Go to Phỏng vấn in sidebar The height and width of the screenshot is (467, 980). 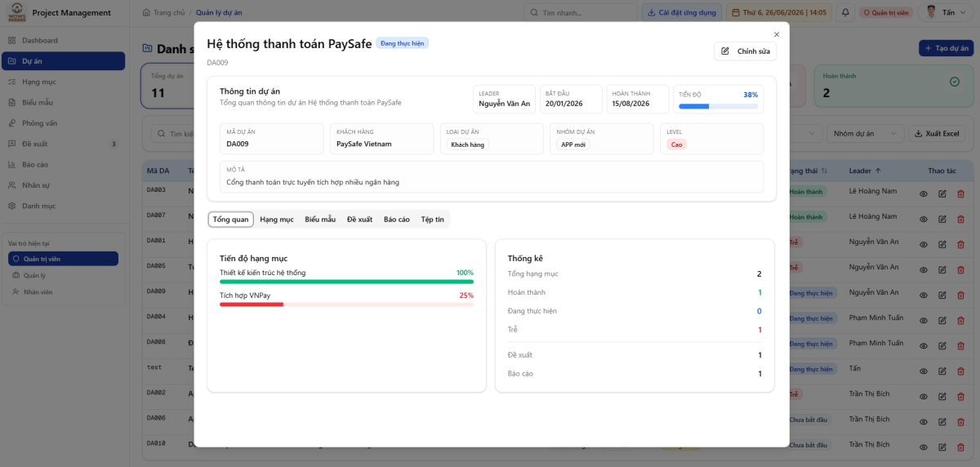click(63, 123)
